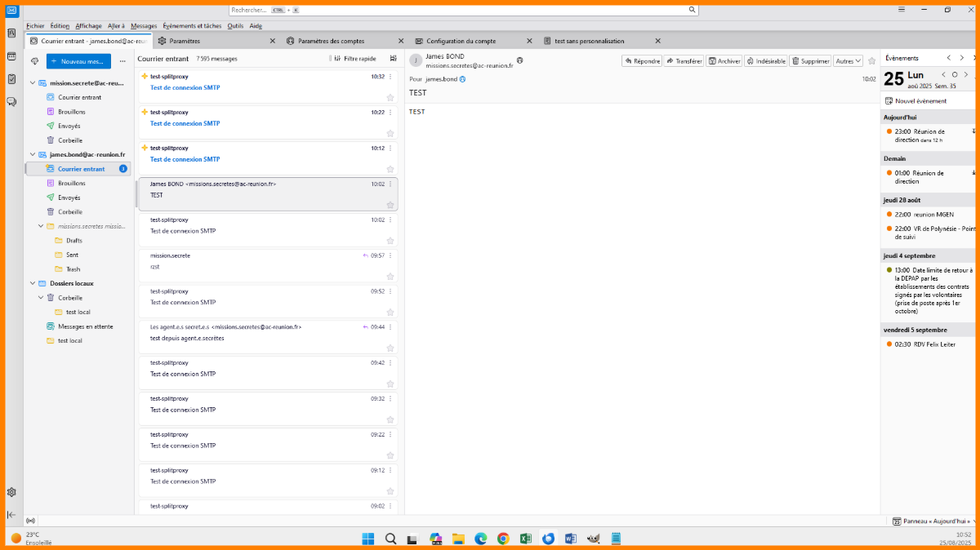This screenshot has width=980, height=550.
Task: Collapse the james.bond@ac-reunion.fr account tree
Action: pos(32,154)
